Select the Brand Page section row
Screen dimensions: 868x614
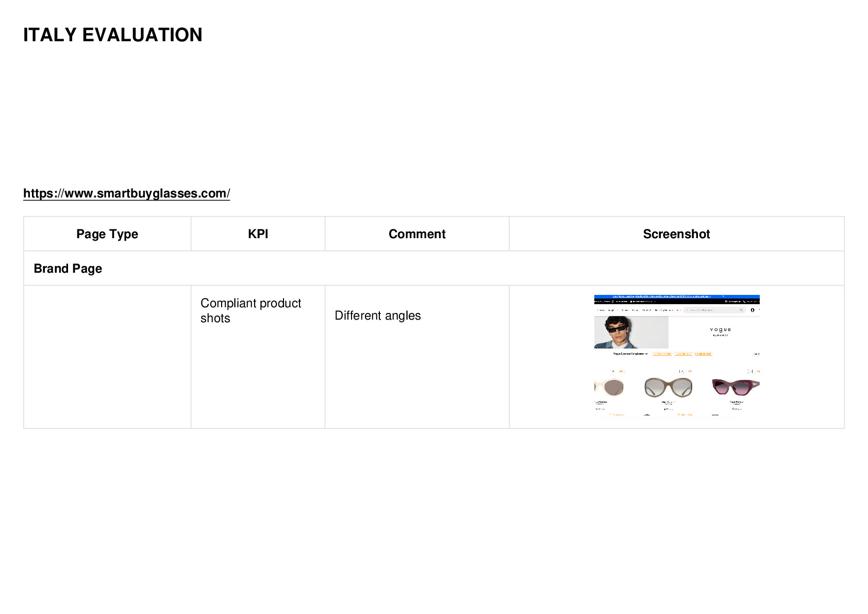coord(434,268)
